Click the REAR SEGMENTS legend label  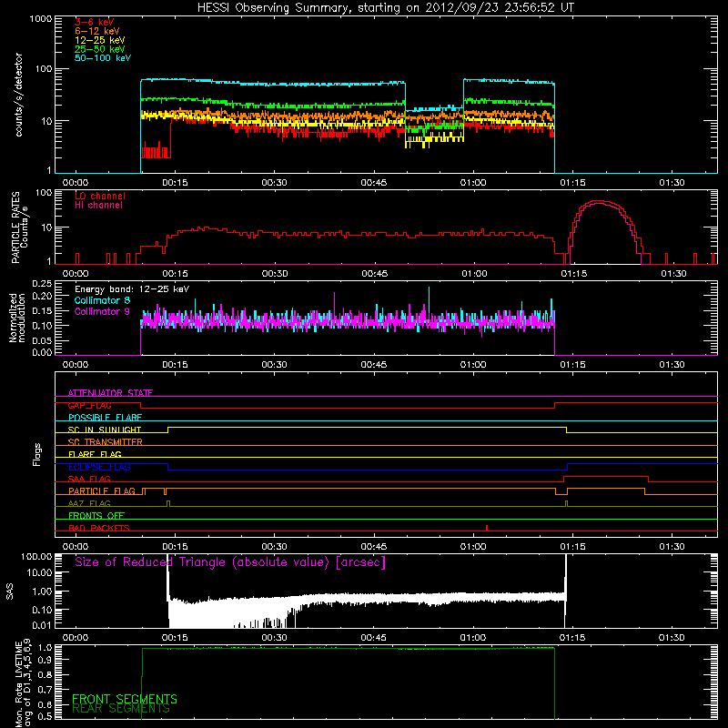coord(121,709)
